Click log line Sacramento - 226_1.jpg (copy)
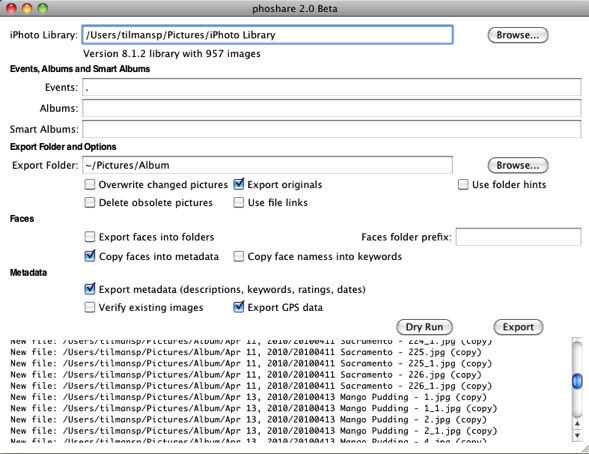Viewport: 589px width, 454px height. (251, 386)
